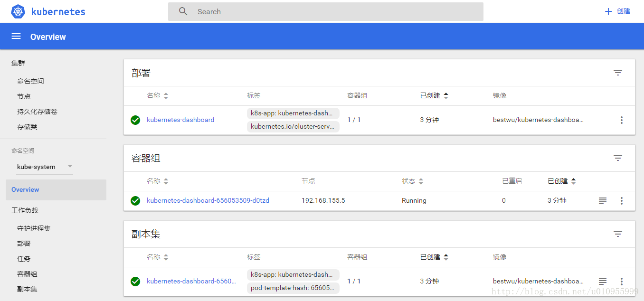This screenshot has width=644, height=301.
Task: Open 命名空间 in the sidebar
Action: click(x=30, y=81)
